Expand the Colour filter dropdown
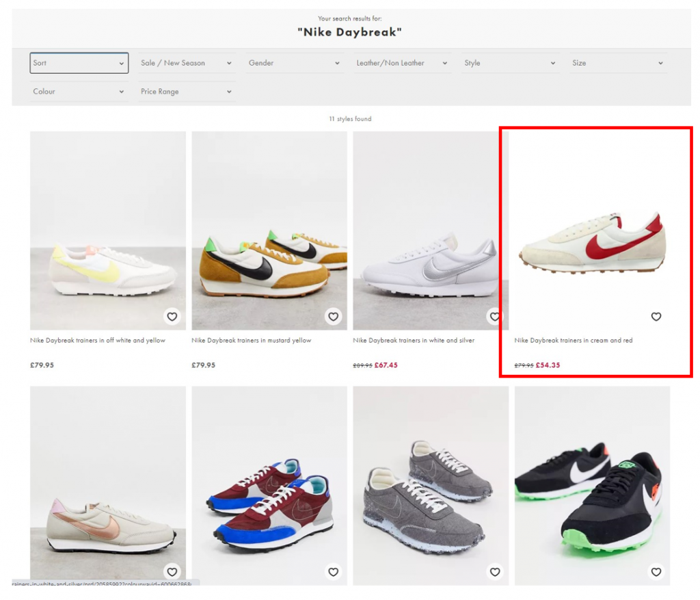This screenshot has width=700, height=600. (79, 92)
